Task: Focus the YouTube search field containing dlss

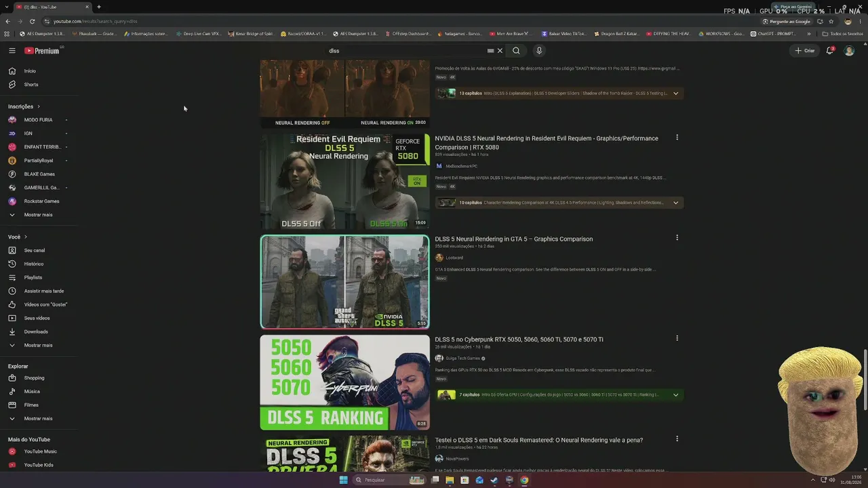Action: click(407, 51)
